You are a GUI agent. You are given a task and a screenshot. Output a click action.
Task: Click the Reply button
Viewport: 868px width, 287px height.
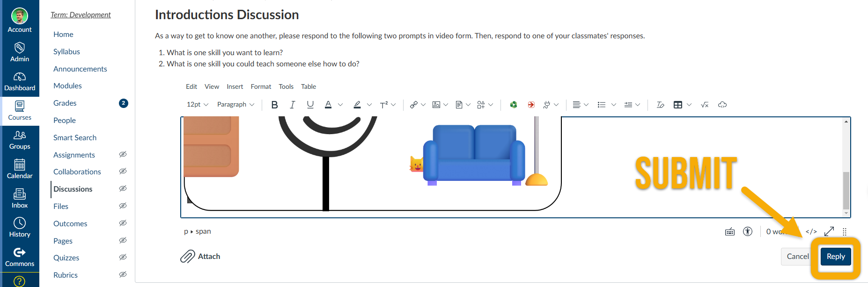pyautogui.click(x=836, y=257)
